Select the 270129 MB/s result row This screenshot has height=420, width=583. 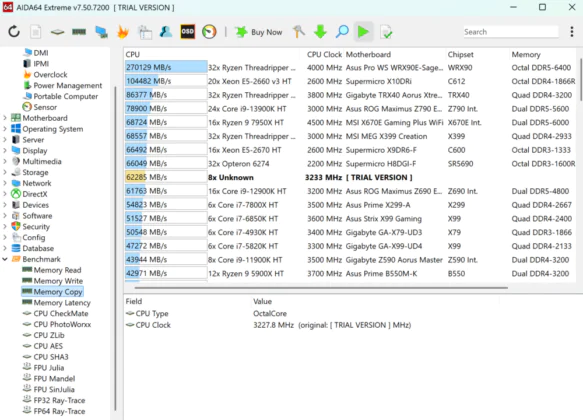coord(350,68)
